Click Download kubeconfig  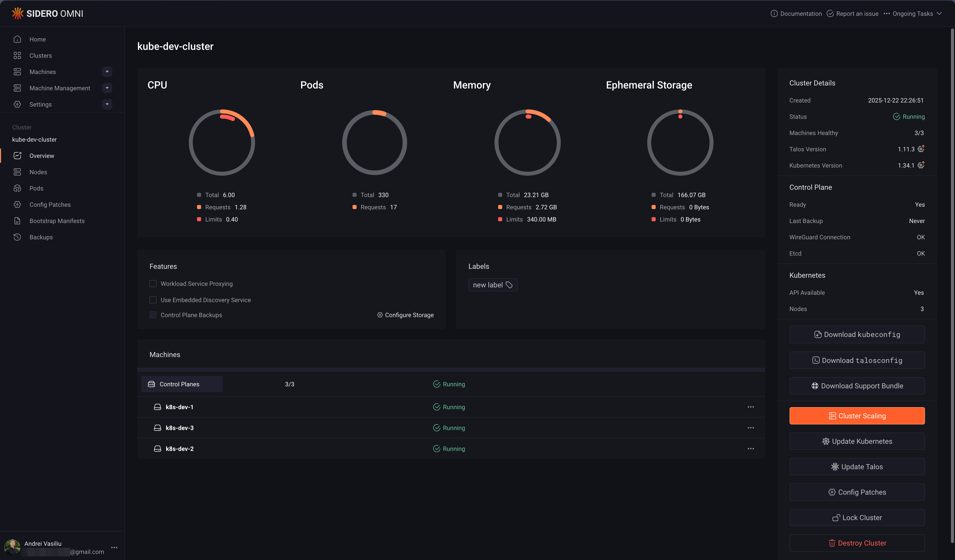857,334
